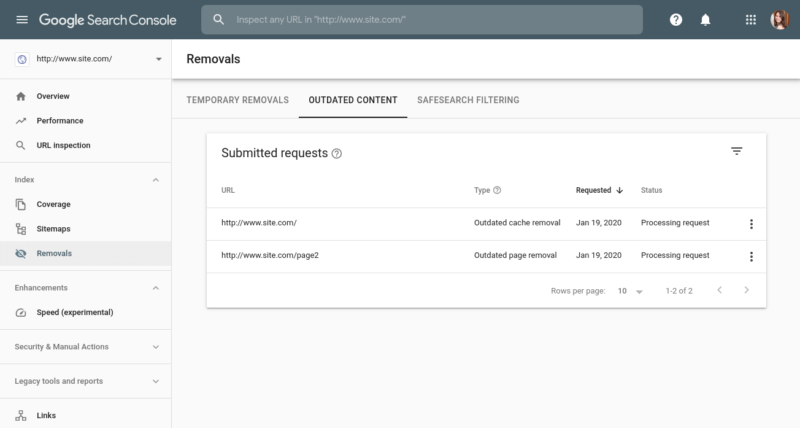Click the Overview home icon
Viewport: 800px width, 428px height.
click(21, 96)
